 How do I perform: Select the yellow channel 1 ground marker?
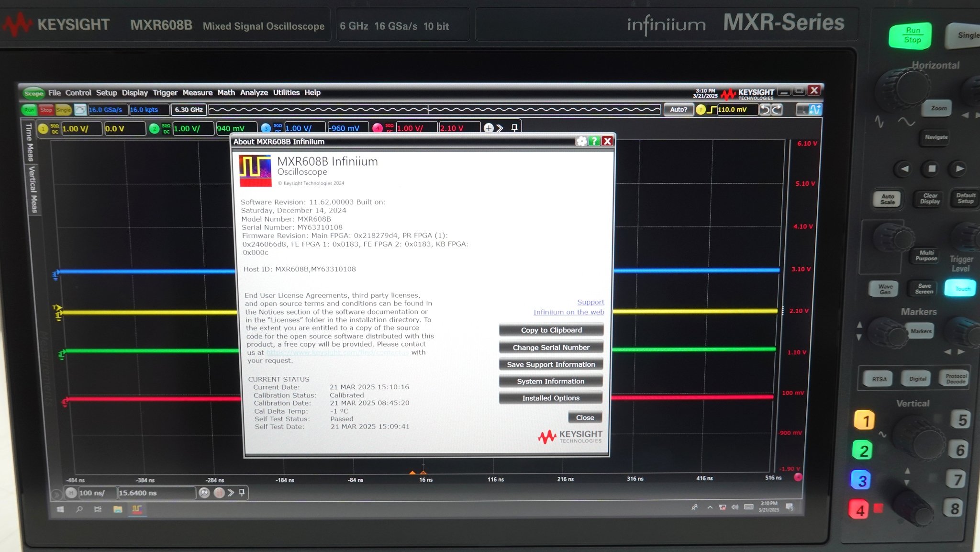(x=58, y=315)
